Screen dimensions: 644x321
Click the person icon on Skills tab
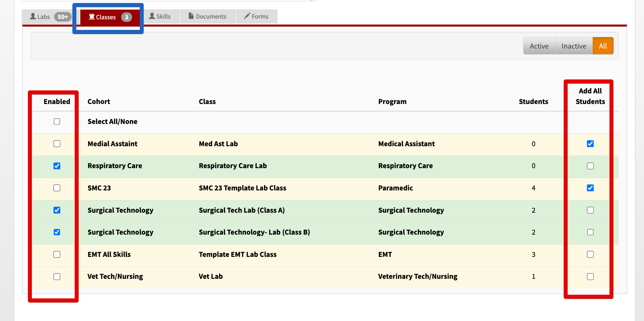152,16
